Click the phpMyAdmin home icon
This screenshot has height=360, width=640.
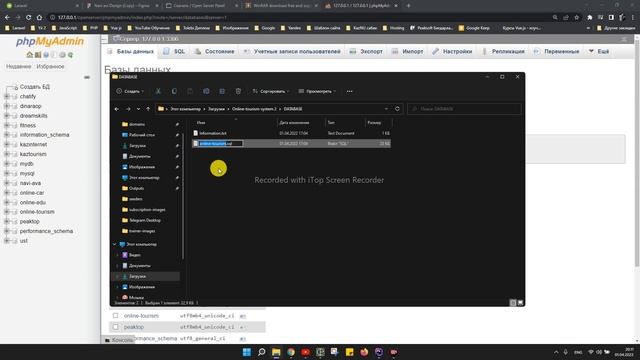pyautogui.click(x=29, y=55)
